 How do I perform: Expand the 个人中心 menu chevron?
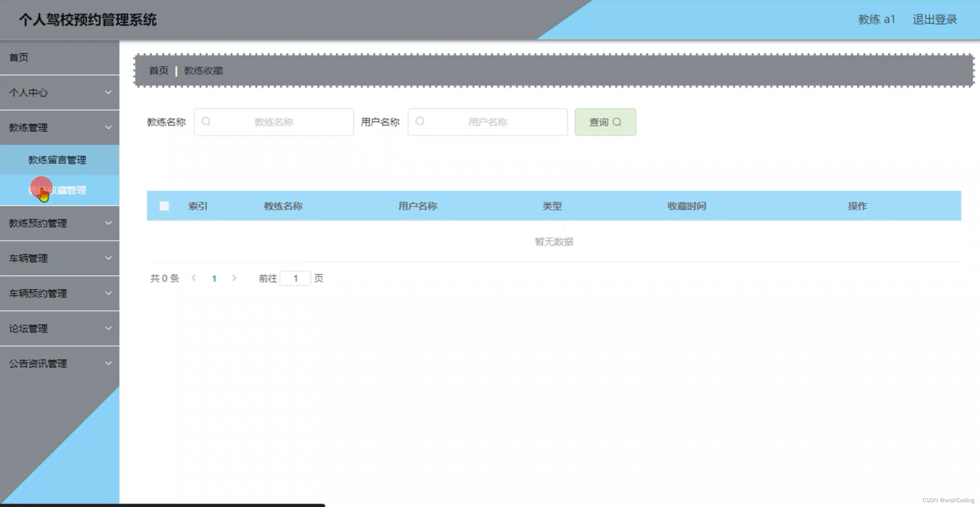point(109,92)
